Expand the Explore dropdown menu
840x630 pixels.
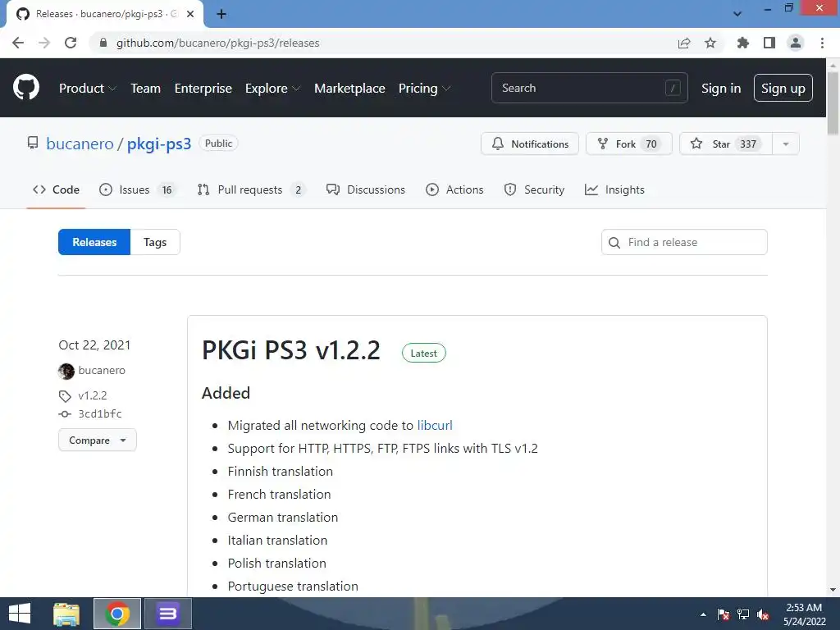tap(272, 89)
